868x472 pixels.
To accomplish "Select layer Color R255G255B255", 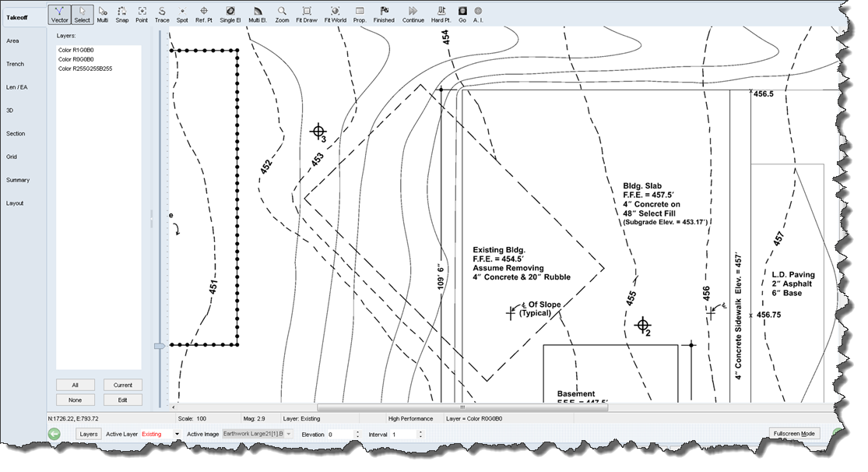I will 86,69.
